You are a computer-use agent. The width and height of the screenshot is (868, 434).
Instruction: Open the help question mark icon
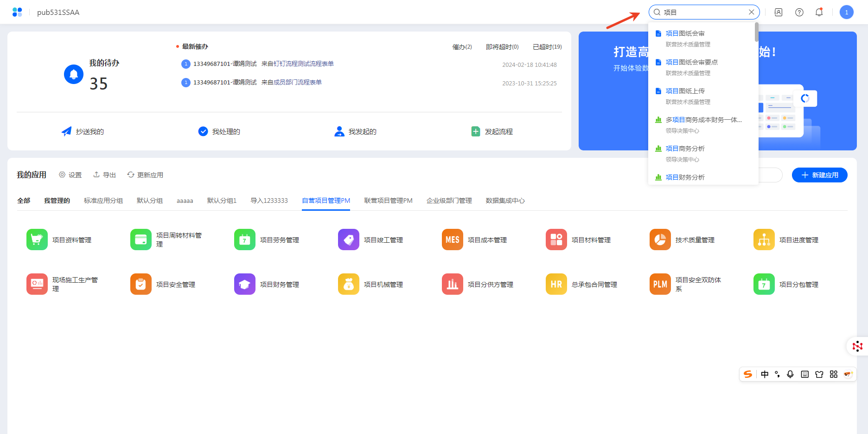[799, 13]
